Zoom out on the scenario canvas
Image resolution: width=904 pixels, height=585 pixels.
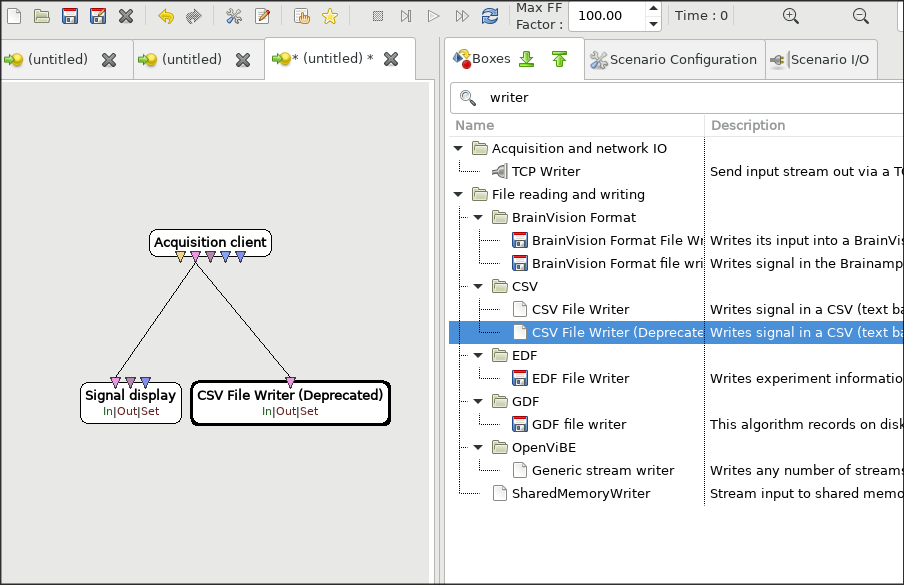860,16
